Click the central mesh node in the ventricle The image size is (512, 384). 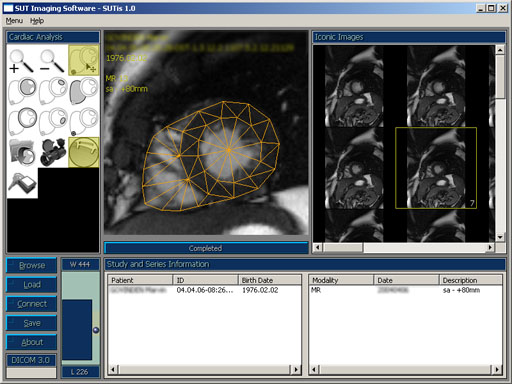click(x=229, y=150)
